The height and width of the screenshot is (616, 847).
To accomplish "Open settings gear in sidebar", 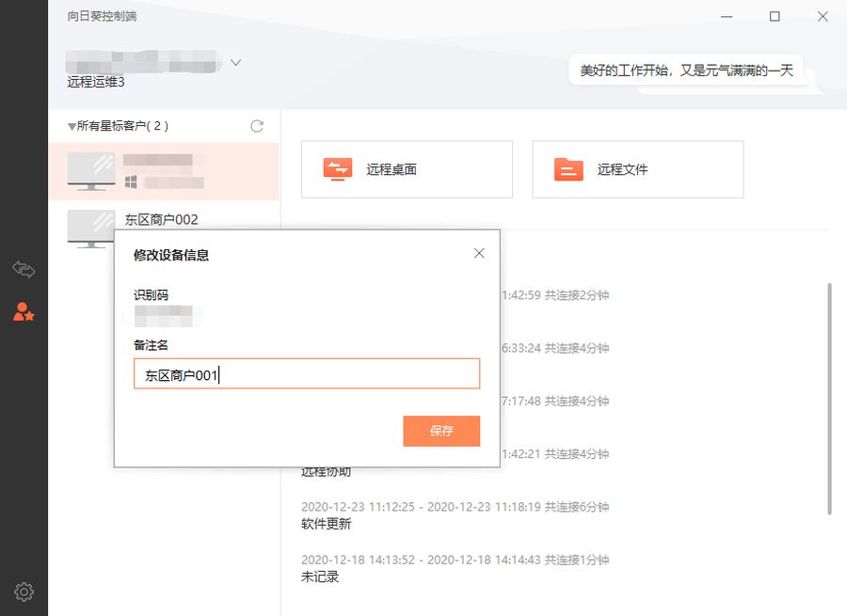I will (x=24, y=592).
